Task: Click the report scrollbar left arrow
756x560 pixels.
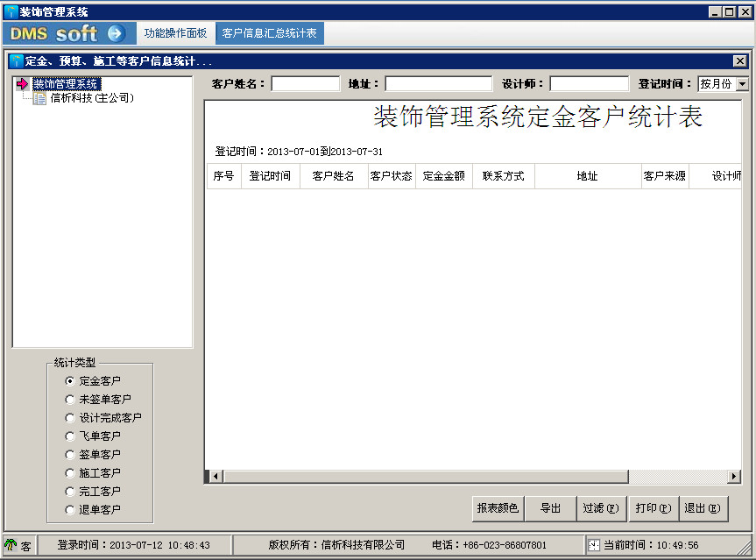Action: [216, 477]
